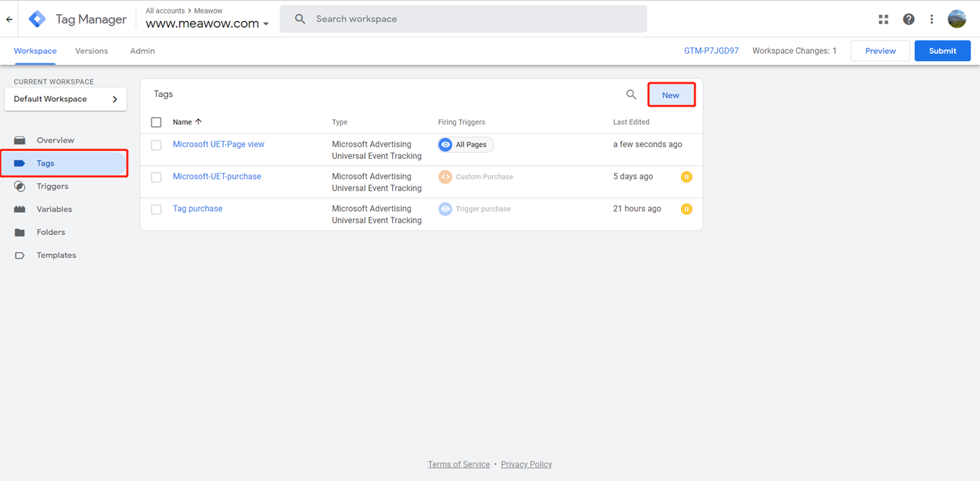The height and width of the screenshot is (481, 980).
Task: Click the 'a few seconds ago' cell
Action: point(647,144)
